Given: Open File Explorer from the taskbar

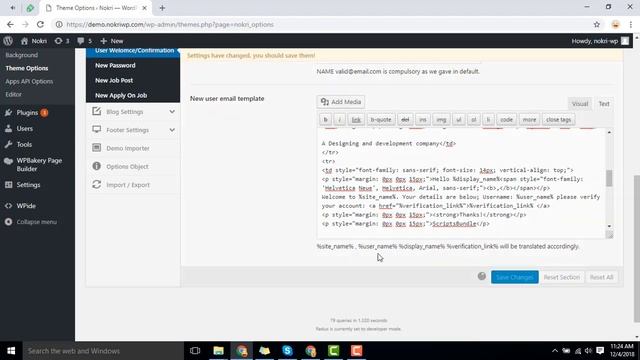Looking at the screenshot, I should (218, 351).
